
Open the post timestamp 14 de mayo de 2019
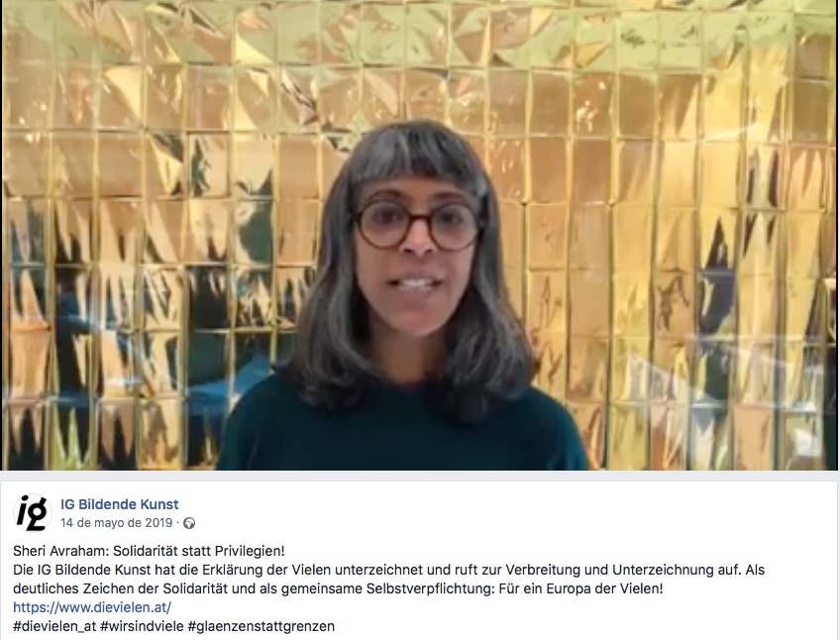tap(116, 523)
